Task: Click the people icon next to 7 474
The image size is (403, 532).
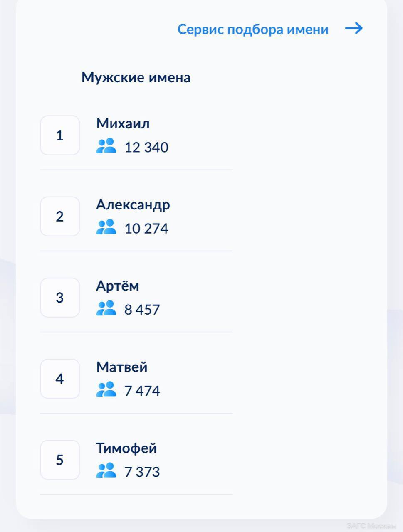Action: [x=106, y=389]
